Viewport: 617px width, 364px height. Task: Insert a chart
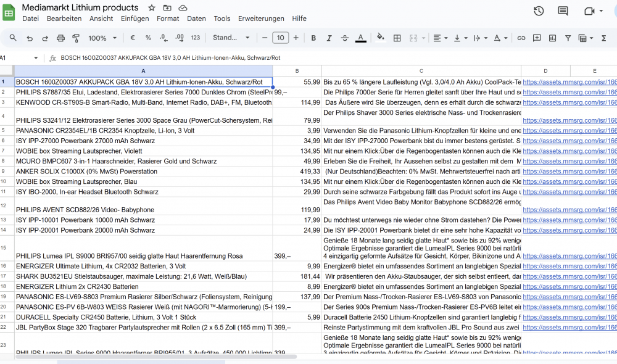[552, 38]
